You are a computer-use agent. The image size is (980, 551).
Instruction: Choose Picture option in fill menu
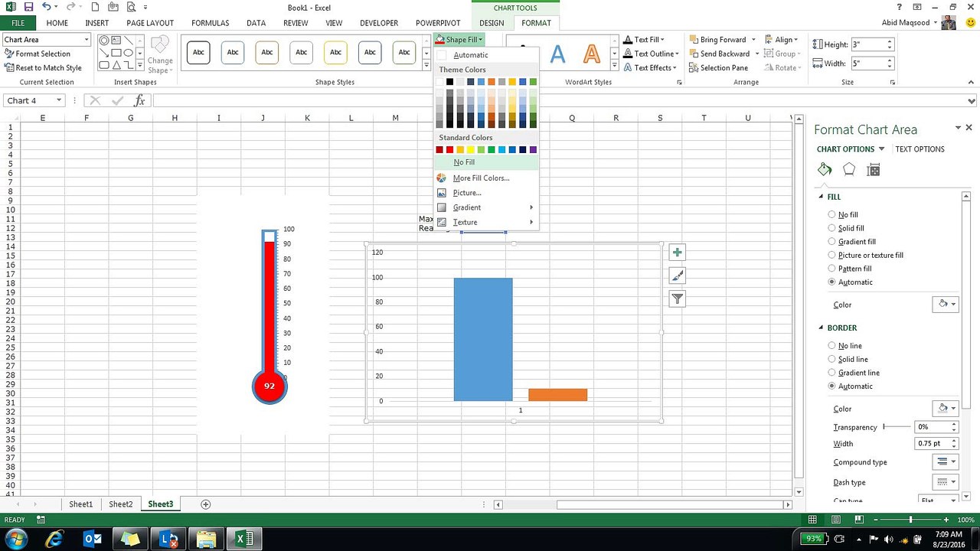click(x=485, y=193)
